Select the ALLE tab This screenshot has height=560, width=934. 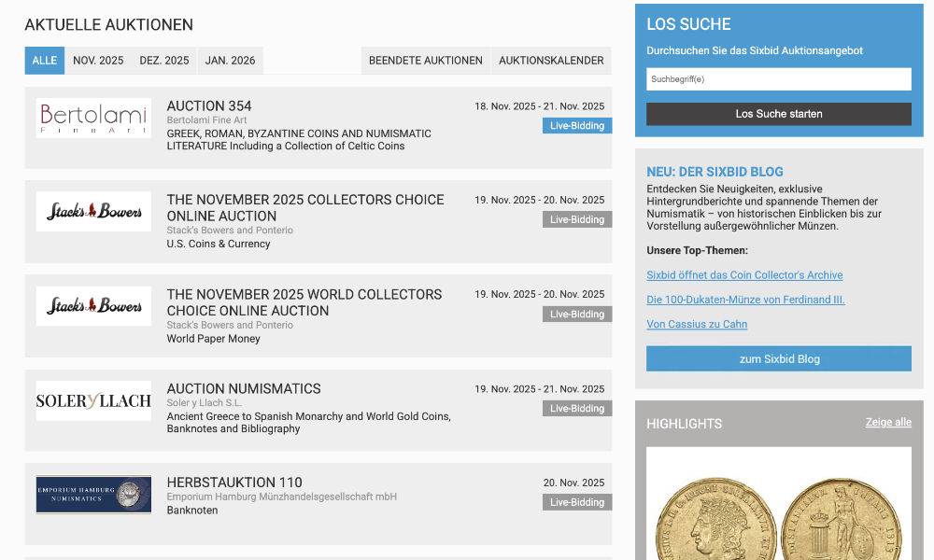[x=45, y=61]
